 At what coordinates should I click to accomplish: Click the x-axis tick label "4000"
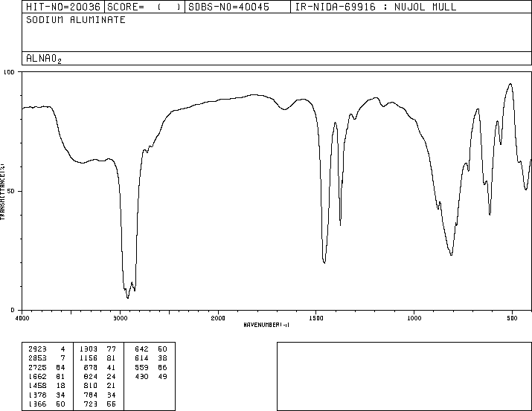22,318
